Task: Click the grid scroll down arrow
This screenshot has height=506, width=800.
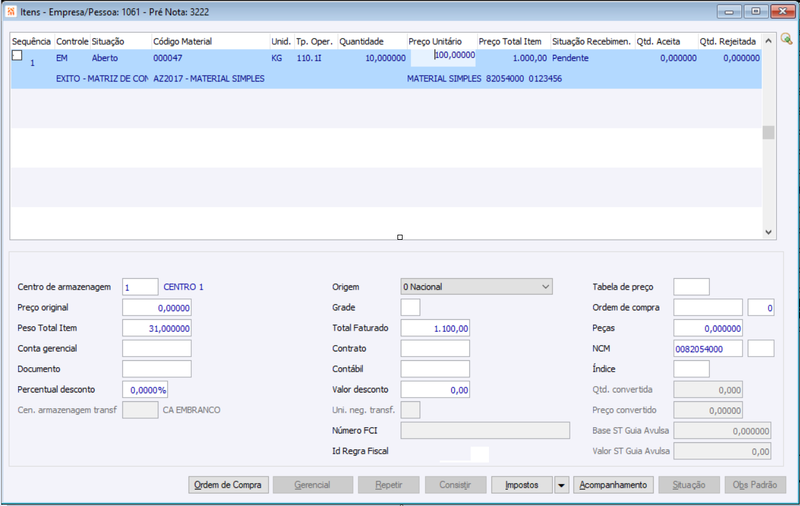Action: [768, 232]
